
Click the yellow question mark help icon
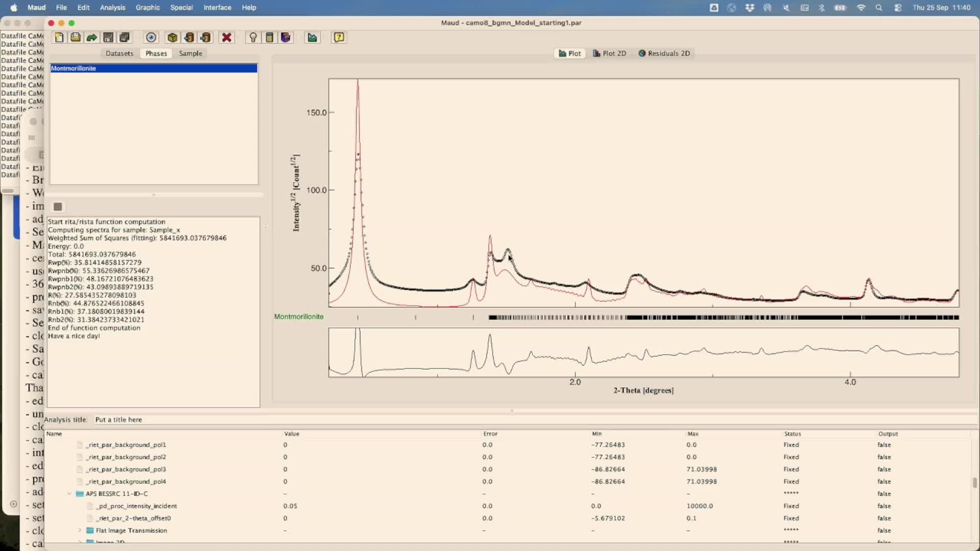click(x=339, y=37)
